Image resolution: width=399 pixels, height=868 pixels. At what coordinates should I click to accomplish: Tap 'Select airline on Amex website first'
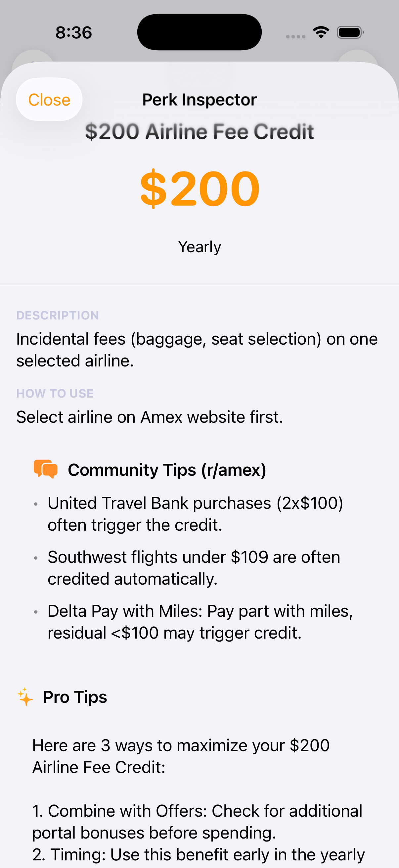click(x=150, y=417)
